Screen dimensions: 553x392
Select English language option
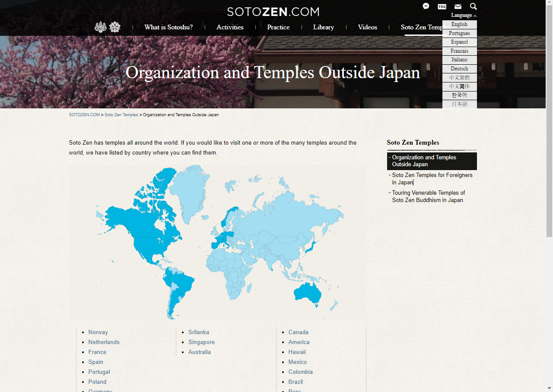(x=459, y=24)
